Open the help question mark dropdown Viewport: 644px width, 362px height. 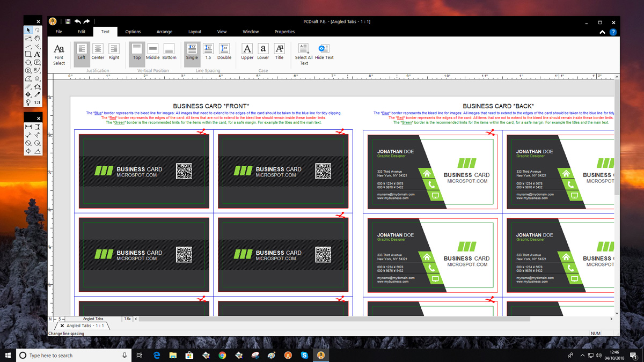pyautogui.click(x=612, y=32)
